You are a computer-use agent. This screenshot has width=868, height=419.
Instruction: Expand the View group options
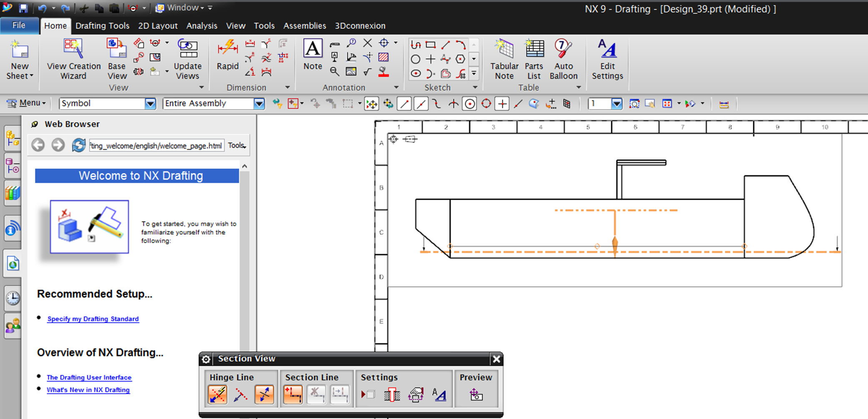point(201,88)
